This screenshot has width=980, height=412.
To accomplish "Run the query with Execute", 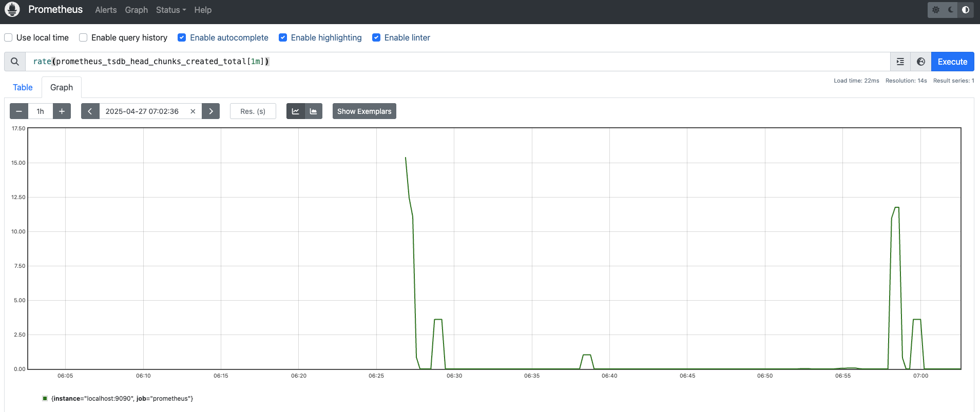I will 953,62.
